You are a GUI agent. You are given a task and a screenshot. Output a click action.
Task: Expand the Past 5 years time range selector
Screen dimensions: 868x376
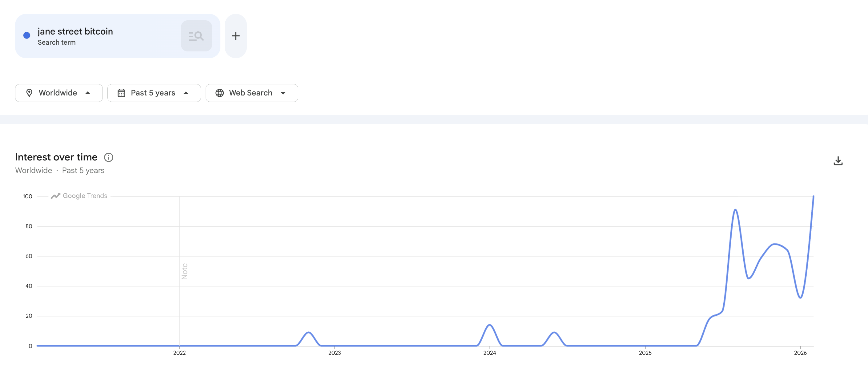(x=154, y=93)
